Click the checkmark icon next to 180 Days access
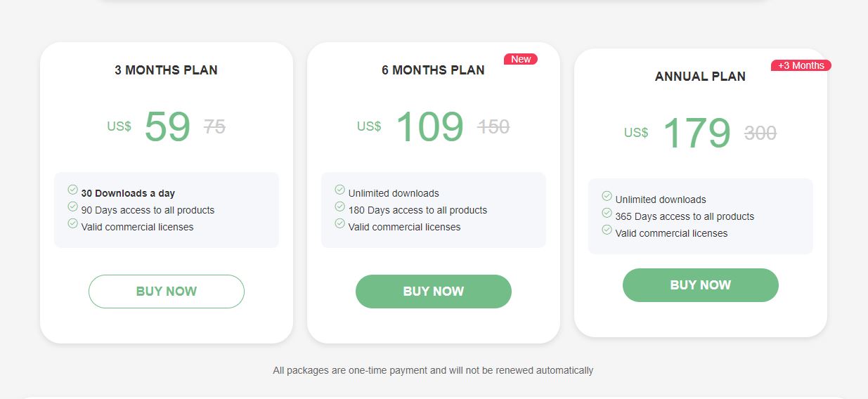The height and width of the screenshot is (399, 868). coord(339,207)
